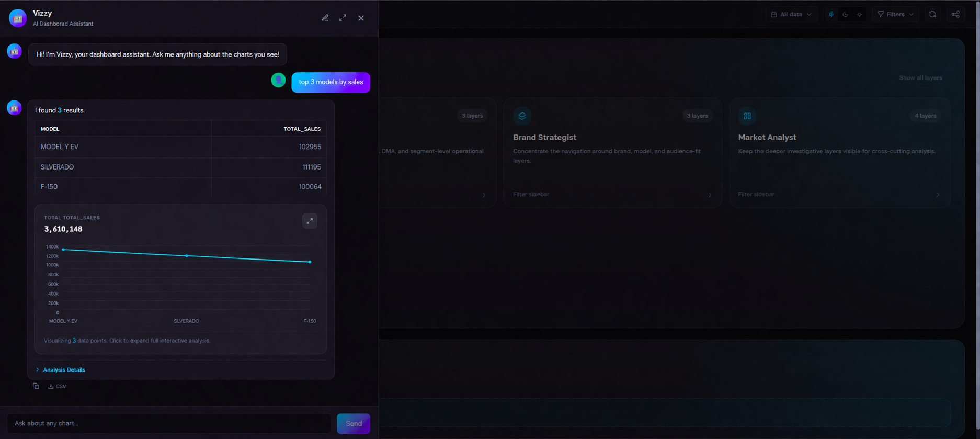Open the All data date dropdown

pyautogui.click(x=791, y=14)
